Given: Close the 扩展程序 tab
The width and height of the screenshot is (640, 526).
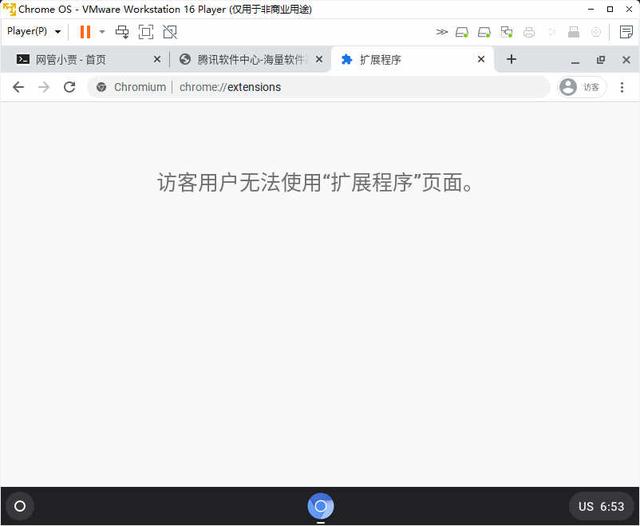Looking at the screenshot, I should click(481, 60).
